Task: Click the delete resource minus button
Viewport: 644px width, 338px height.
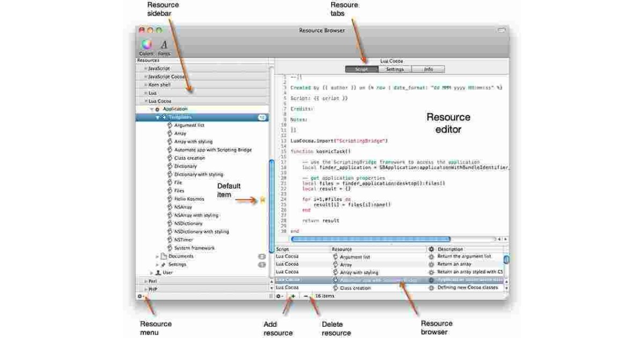Action: coord(306,296)
